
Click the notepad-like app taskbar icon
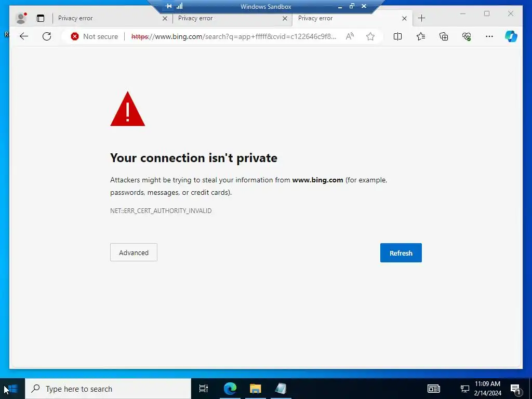281,389
